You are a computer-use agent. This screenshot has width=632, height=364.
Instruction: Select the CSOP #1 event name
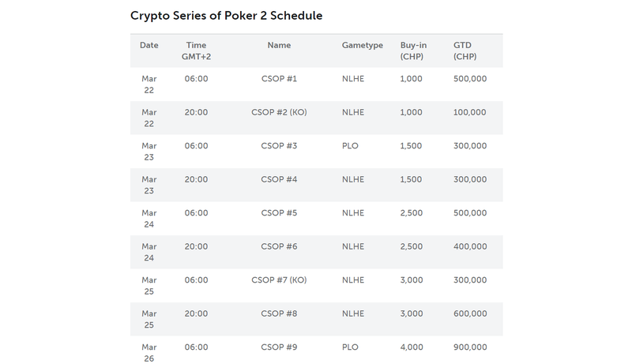tap(279, 78)
